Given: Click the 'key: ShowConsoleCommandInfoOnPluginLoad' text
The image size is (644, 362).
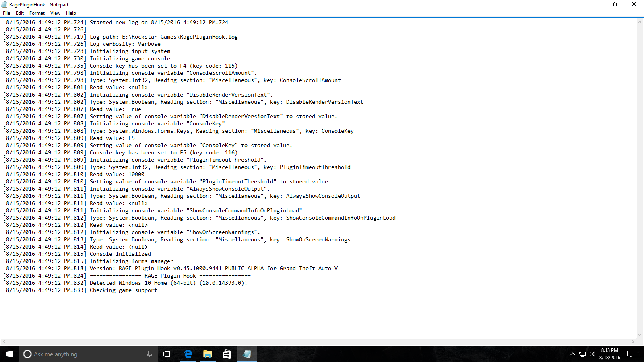Looking at the screenshot, I should tap(333, 218).
